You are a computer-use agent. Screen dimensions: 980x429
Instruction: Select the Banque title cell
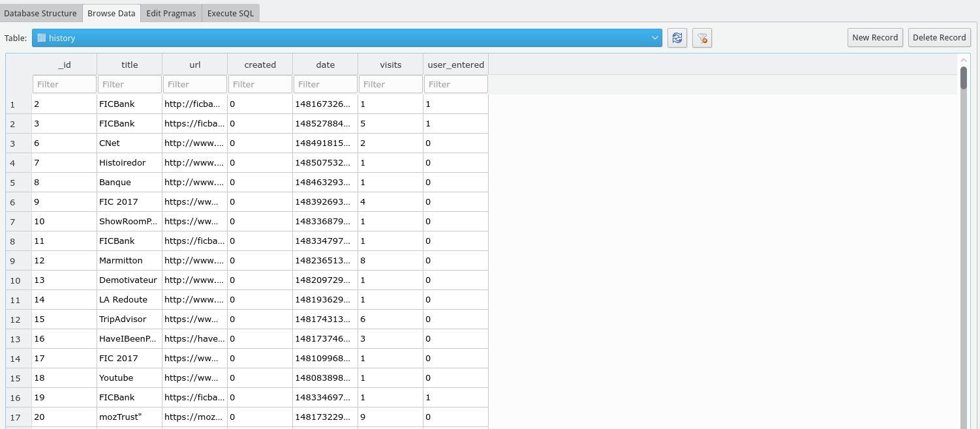[x=130, y=183]
